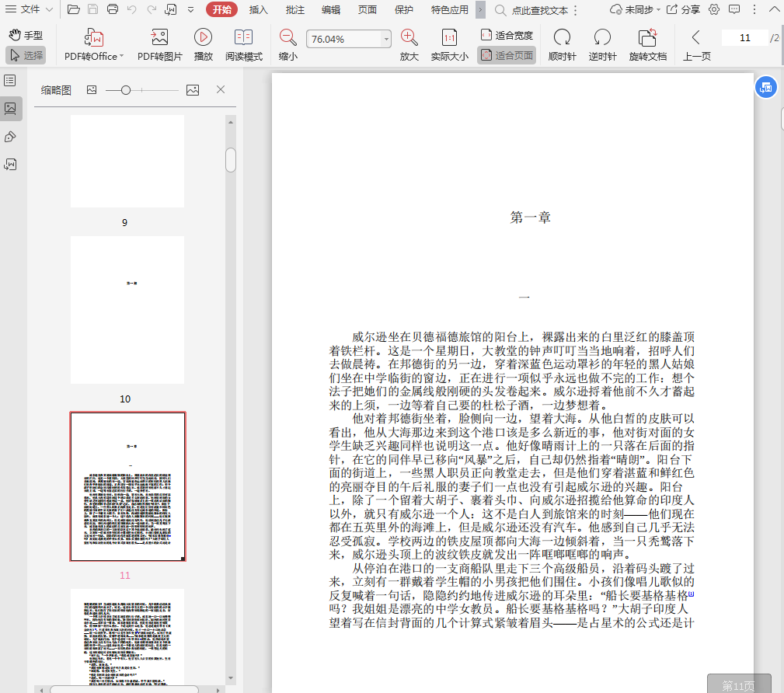Enable 阅读模式 reading mode
Image resolution: width=784 pixels, height=693 pixels.
(244, 45)
